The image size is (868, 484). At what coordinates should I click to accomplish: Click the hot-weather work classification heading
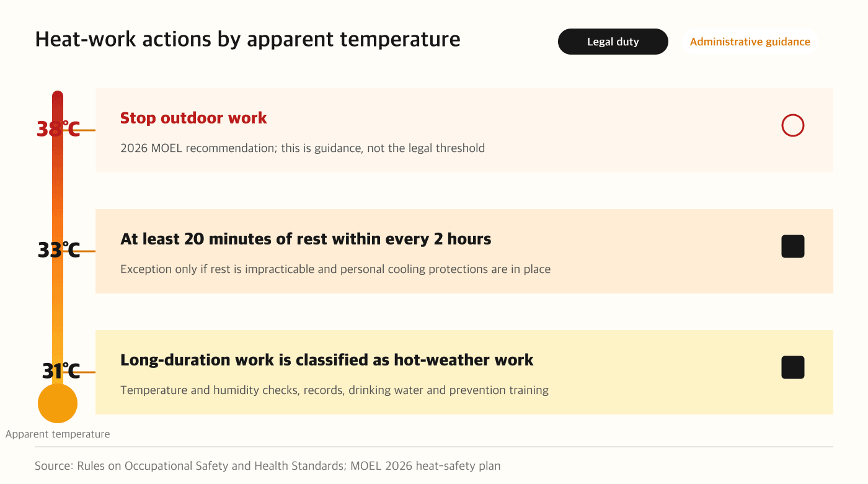click(327, 360)
